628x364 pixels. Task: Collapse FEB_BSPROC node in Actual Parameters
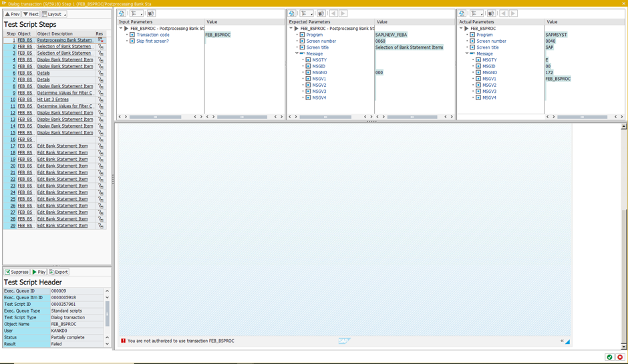[x=461, y=29]
